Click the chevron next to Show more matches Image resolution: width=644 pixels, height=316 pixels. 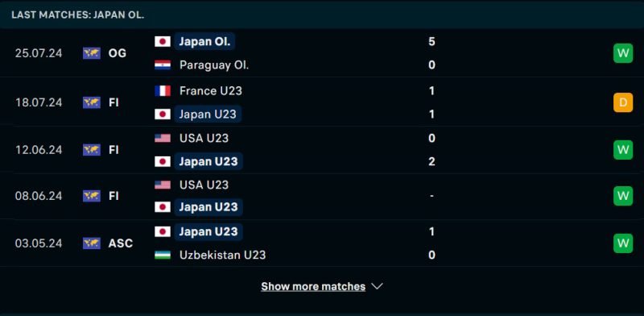coord(377,286)
